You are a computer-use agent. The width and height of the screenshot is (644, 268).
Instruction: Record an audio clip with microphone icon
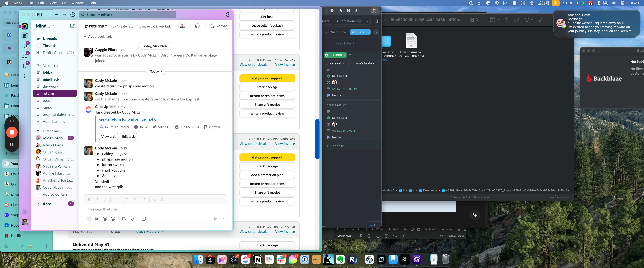point(132,219)
